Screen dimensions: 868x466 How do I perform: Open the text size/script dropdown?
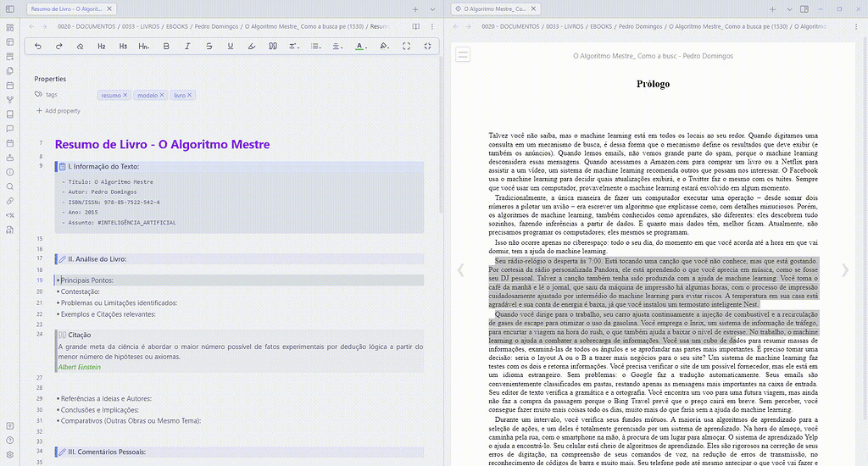pyautogui.click(x=294, y=47)
